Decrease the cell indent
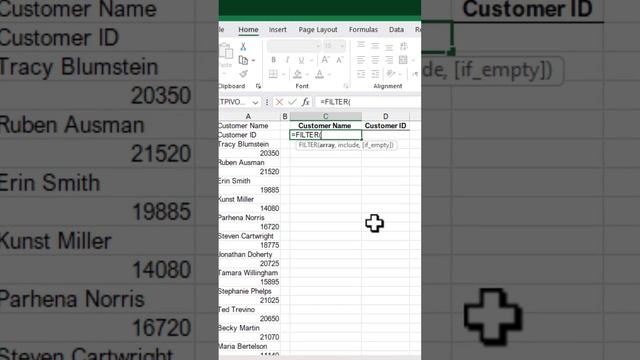 (361, 74)
